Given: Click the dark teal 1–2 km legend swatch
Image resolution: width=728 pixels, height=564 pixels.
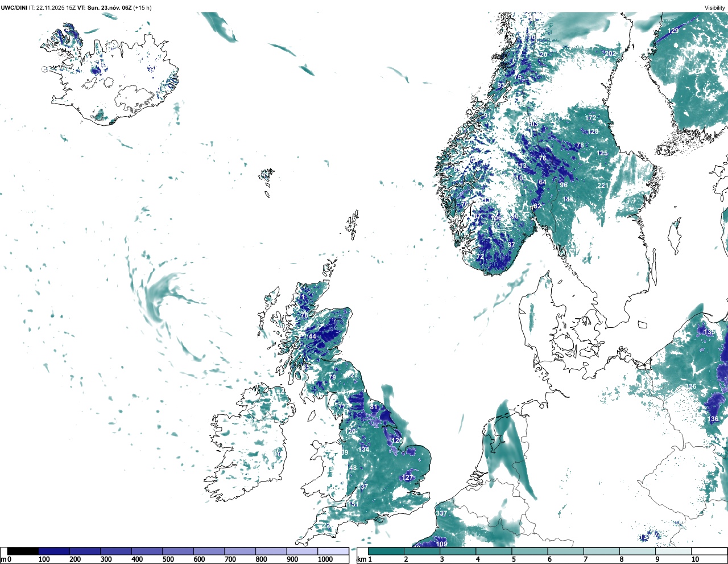Looking at the screenshot, I should pos(386,551).
